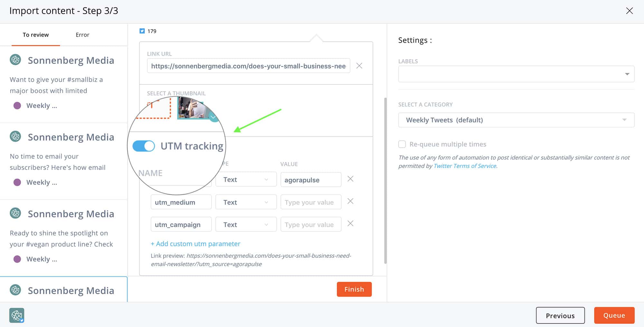The width and height of the screenshot is (644, 327).
Task: Edit the agorapulse value field
Action: 311,180
